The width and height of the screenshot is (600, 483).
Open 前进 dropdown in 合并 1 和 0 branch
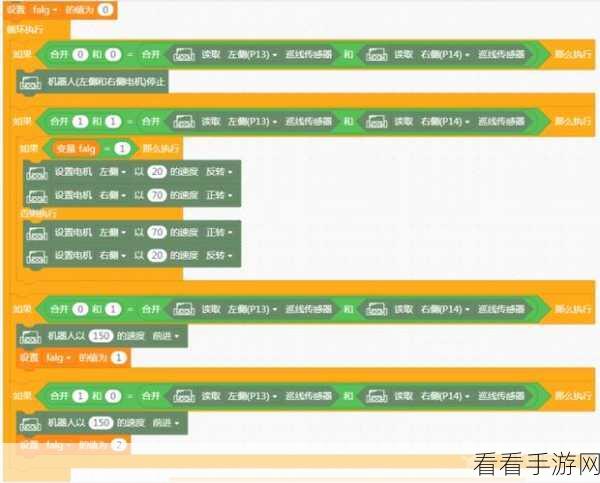(x=166, y=423)
